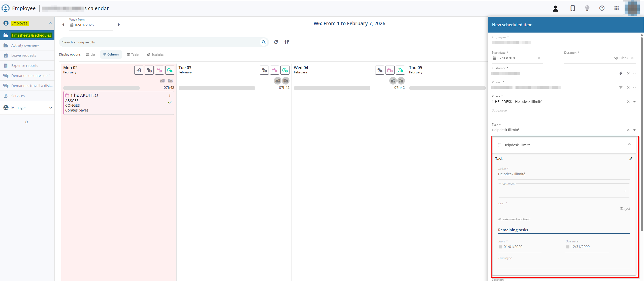Click the login arrow icon on Monday 02
This screenshot has height=281, width=644.
coord(139,70)
